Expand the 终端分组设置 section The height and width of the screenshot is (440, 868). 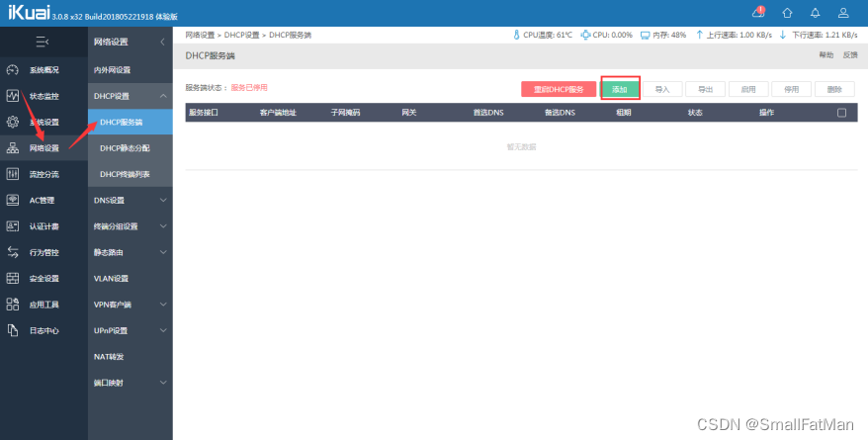point(163,226)
